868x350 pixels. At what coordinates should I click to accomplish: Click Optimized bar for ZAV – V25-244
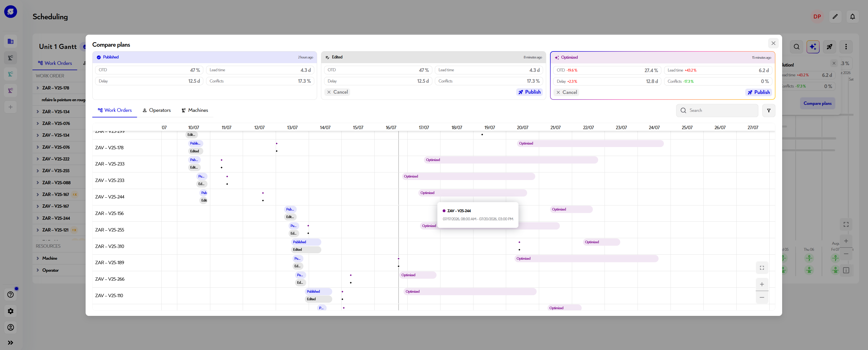pyautogui.click(x=473, y=193)
